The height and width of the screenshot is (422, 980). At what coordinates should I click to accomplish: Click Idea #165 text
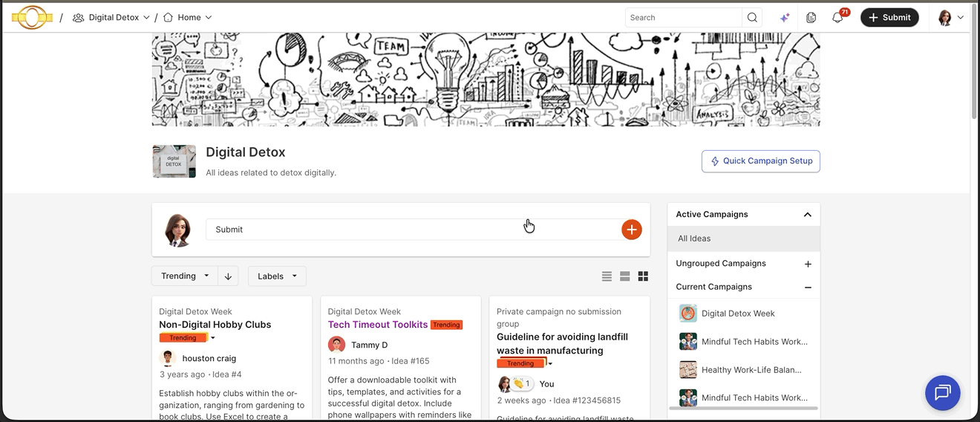[411, 361]
